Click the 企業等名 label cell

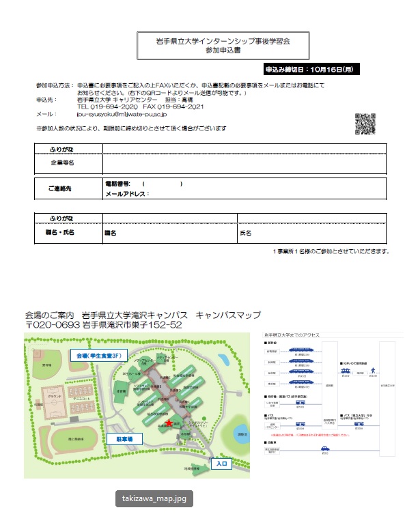click(69, 163)
